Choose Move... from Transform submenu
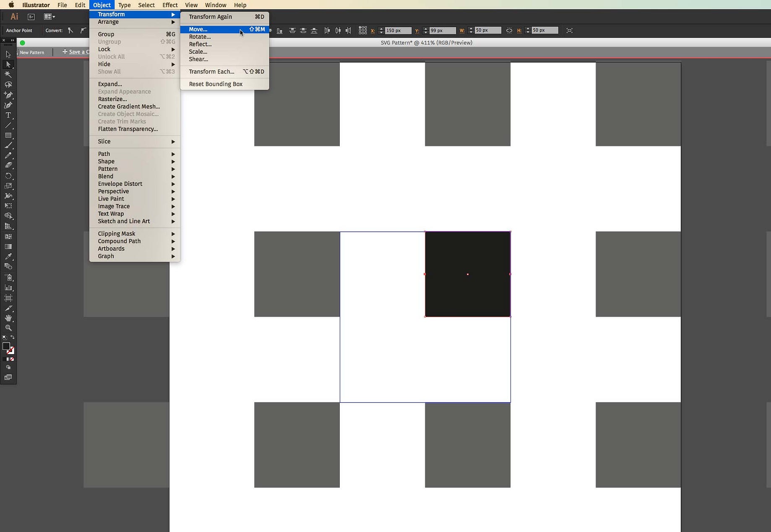Image resolution: width=771 pixels, height=532 pixels. [224, 29]
